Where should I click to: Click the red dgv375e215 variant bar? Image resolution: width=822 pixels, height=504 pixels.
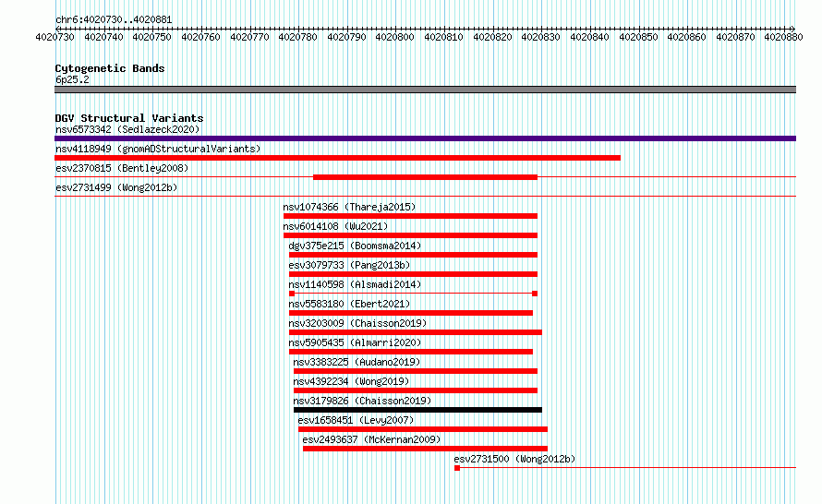[413, 255]
